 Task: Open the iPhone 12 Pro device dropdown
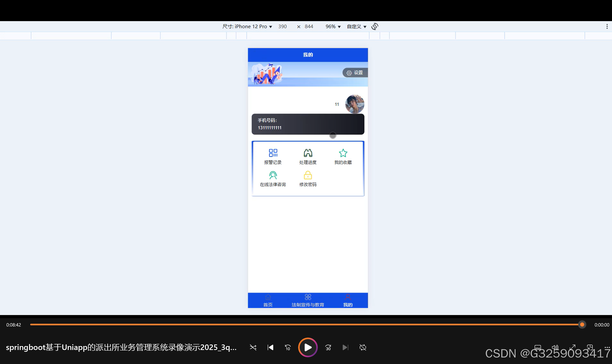coord(248,26)
